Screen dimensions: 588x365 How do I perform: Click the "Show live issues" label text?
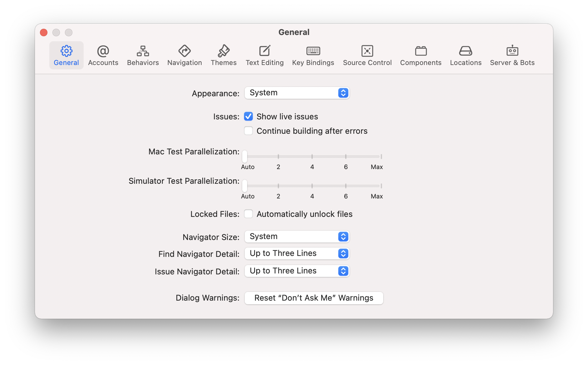point(287,117)
